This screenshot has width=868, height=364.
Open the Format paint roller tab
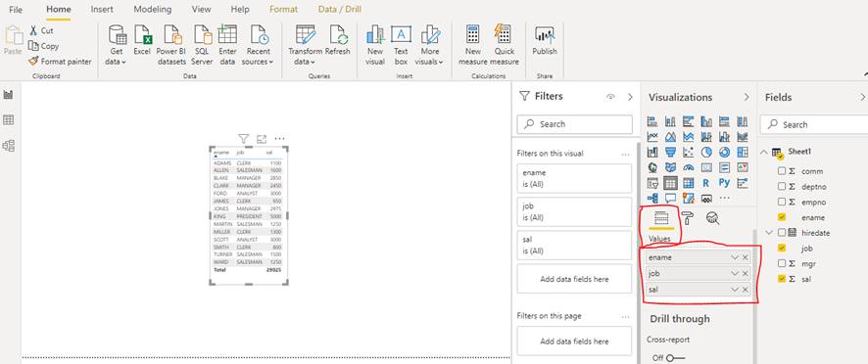[x=687, y=218]
